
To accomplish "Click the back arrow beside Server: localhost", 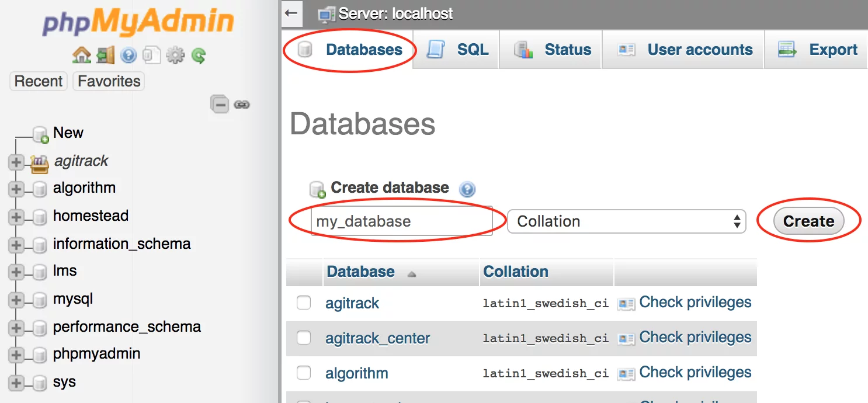I will pos(291,13).
